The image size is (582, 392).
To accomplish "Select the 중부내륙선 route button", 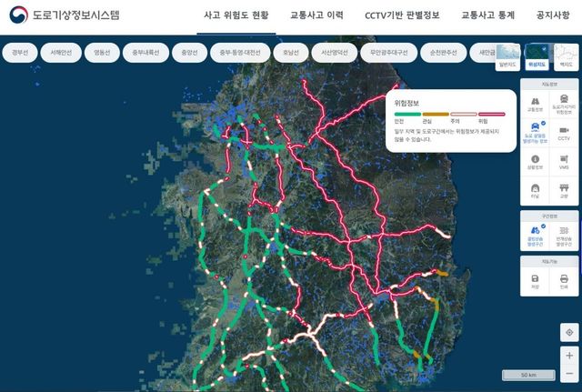I will pos(145,53).
